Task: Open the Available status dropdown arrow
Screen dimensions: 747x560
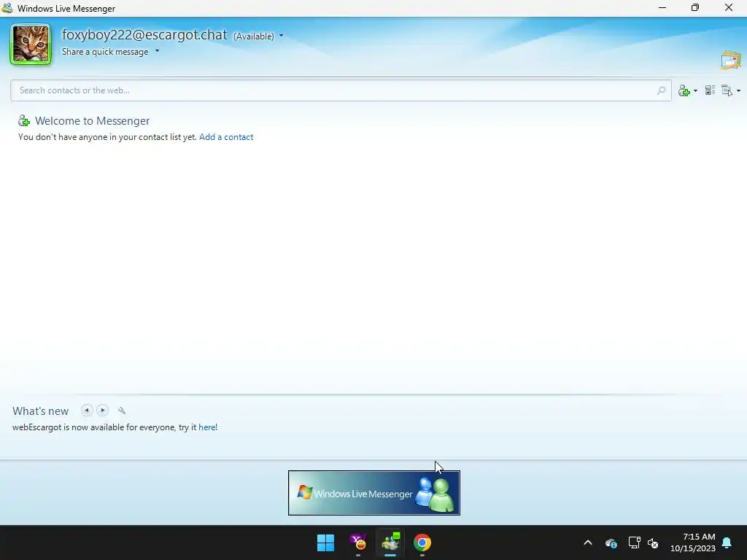Action: [x=281, y=36]
